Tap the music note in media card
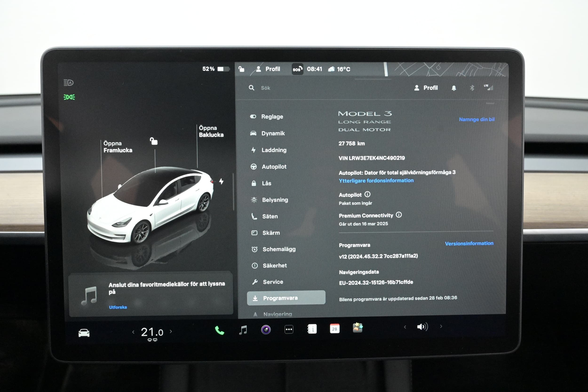Image resolution: width=588 pixels, height=392 pixels. [x=89, y=296]
